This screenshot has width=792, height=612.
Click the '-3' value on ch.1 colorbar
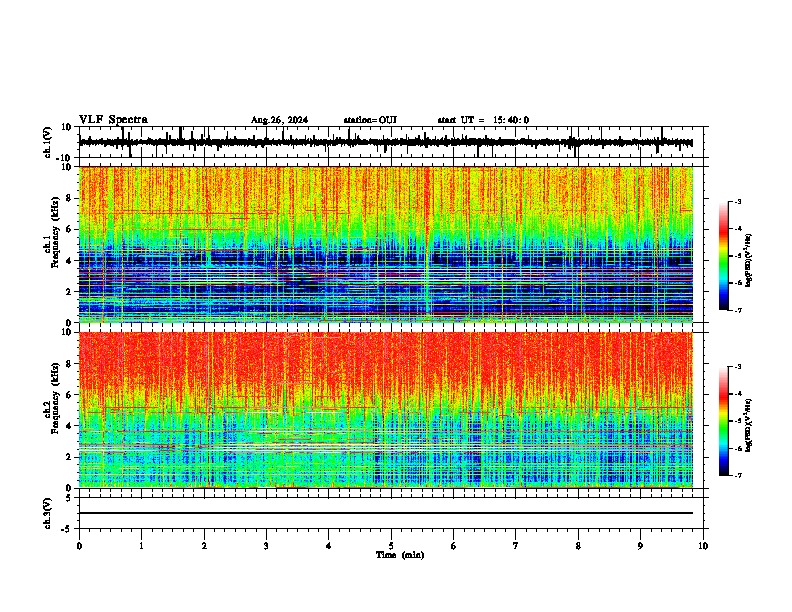tap(738, 201)
